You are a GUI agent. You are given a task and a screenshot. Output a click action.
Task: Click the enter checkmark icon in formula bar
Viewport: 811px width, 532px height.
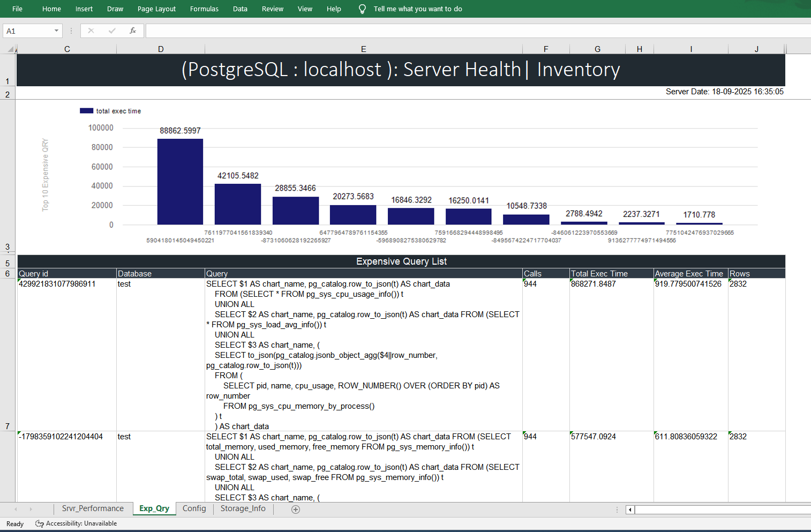[112, 31]
